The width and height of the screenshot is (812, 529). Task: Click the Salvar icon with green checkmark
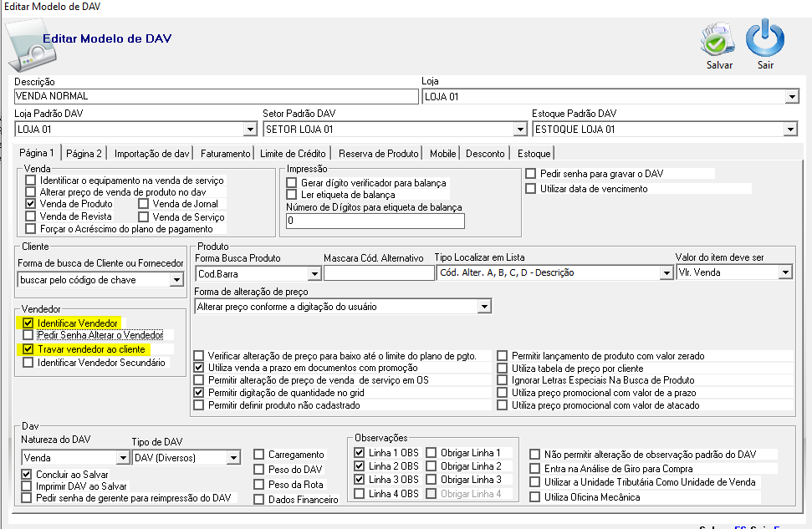[x=718, y=39]
